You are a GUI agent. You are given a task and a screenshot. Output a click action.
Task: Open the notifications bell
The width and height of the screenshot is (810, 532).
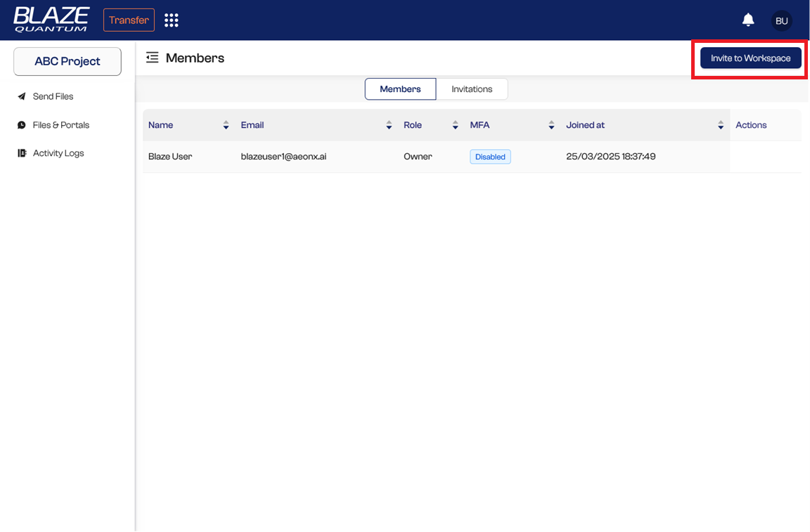(748, 20)
